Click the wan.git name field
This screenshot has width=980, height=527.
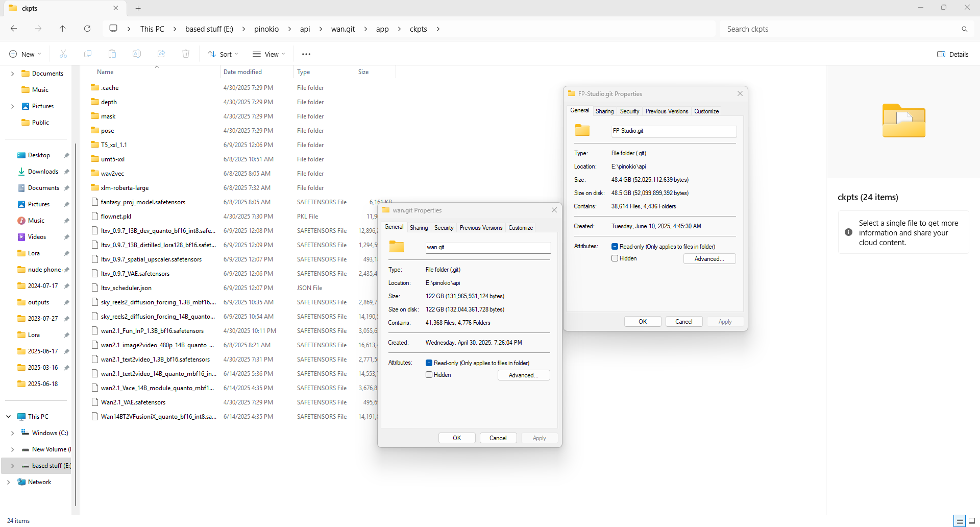click(488, 247)
